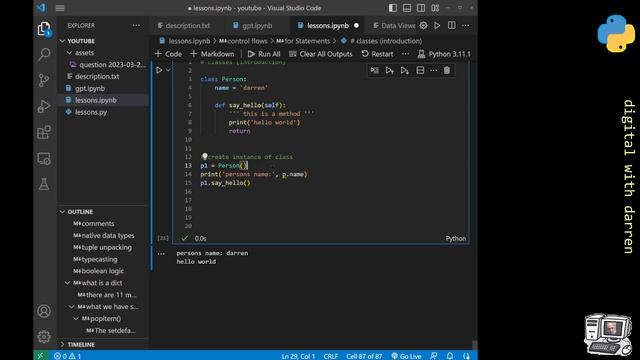The width and height of the screenshot is (640, 360).
Task: Open cell more actions menu
Action: pyautogui.click(x=433, y=71)
